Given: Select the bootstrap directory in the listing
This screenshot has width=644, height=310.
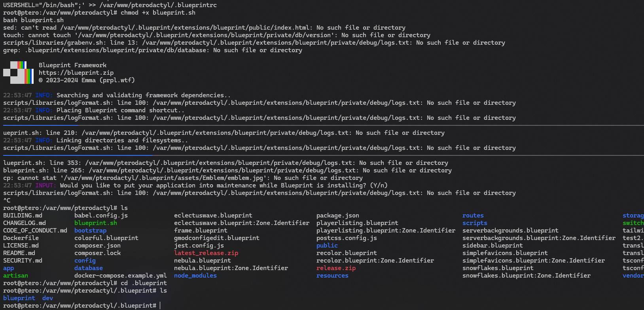Looking at the screenshot, I should tap(90, 231).
